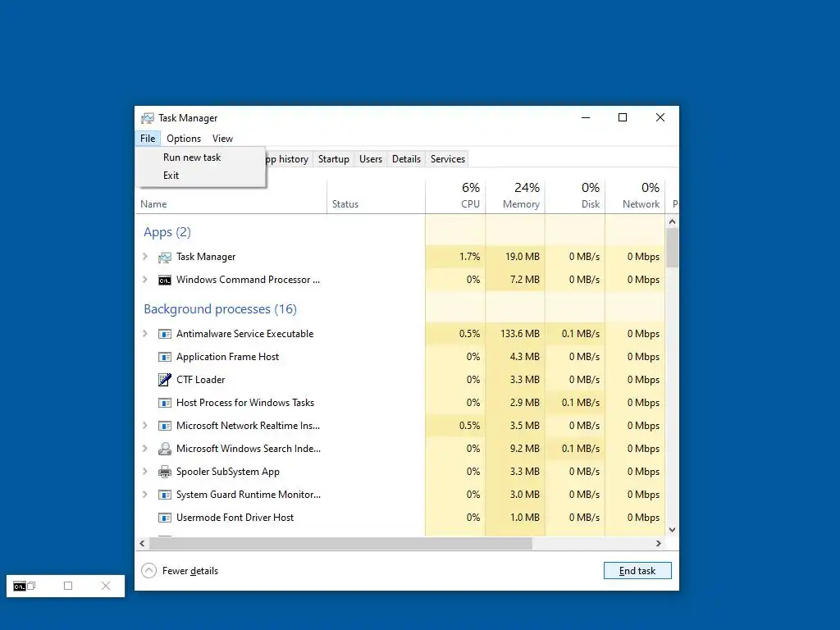The width and height of the screenshot is (840, 630).
Task: Sort processes by Network column
Action: point(636,197)
